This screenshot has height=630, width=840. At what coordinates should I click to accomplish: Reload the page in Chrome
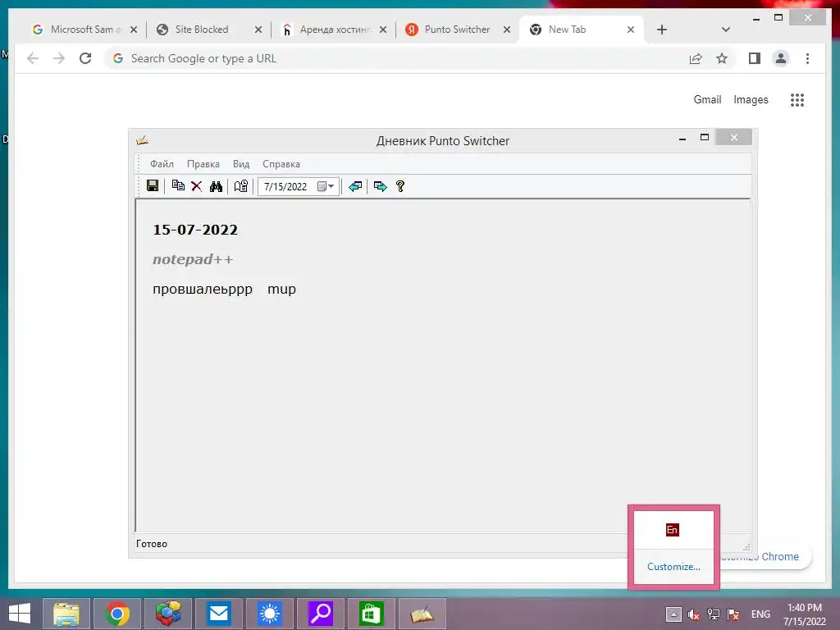pyautogui.click(x=85, y=58)
